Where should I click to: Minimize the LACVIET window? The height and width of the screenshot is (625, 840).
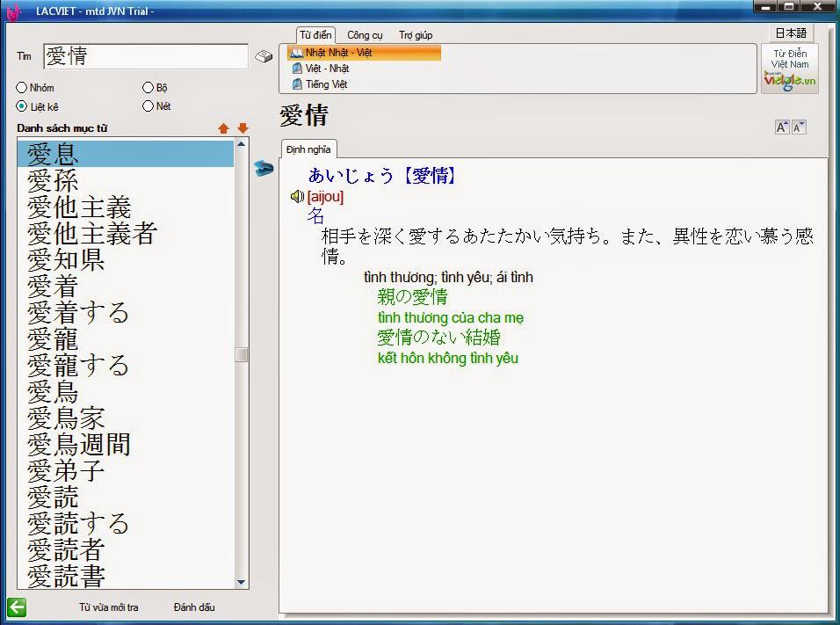[765, 7]
